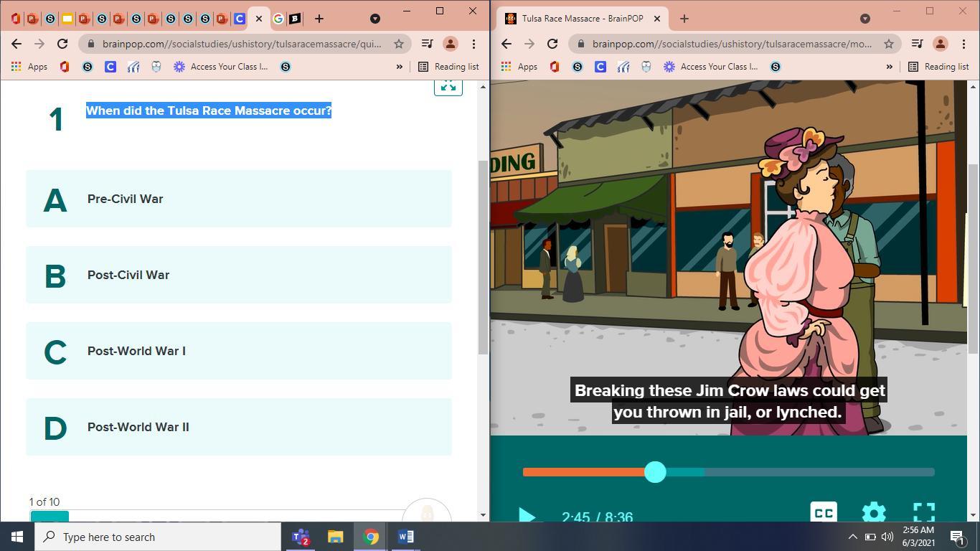The width and height of the screenshot is (980, 551).
Task: Play the BrainPOP movie
Action: pyautogui.click(x=527, y=515)
